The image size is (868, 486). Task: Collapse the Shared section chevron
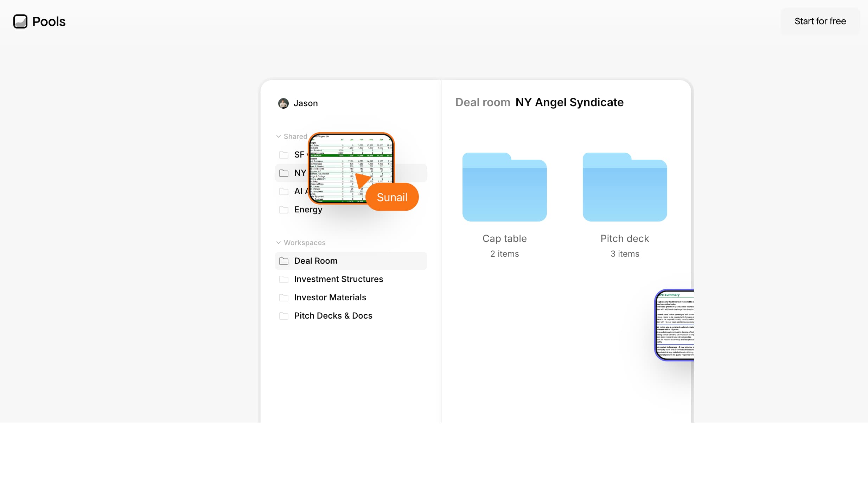[x=279, y=136]
